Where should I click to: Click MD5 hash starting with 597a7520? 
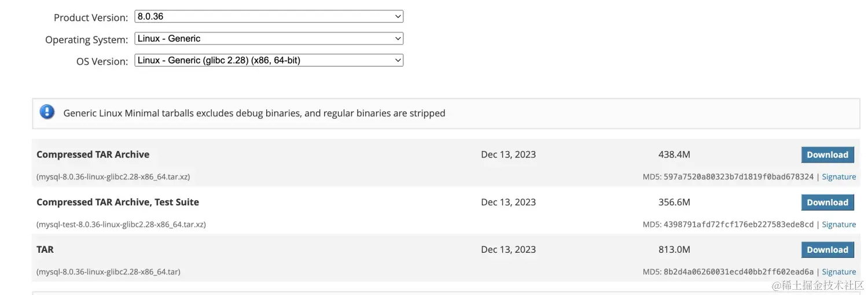pos(738,177)
